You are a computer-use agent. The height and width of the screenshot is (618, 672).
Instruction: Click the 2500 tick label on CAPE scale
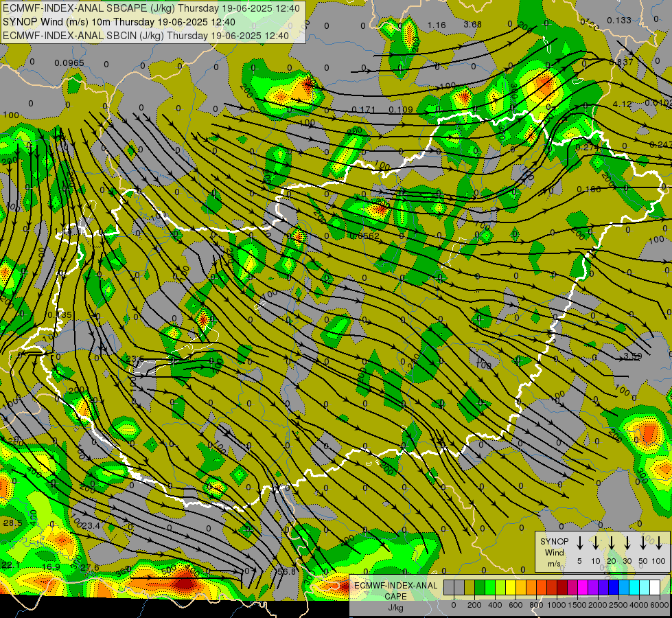click(x=618, y=605)
